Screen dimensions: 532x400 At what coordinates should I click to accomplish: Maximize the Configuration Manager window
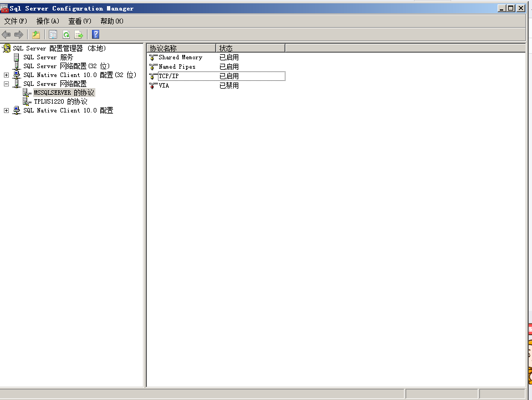(510, 8)
